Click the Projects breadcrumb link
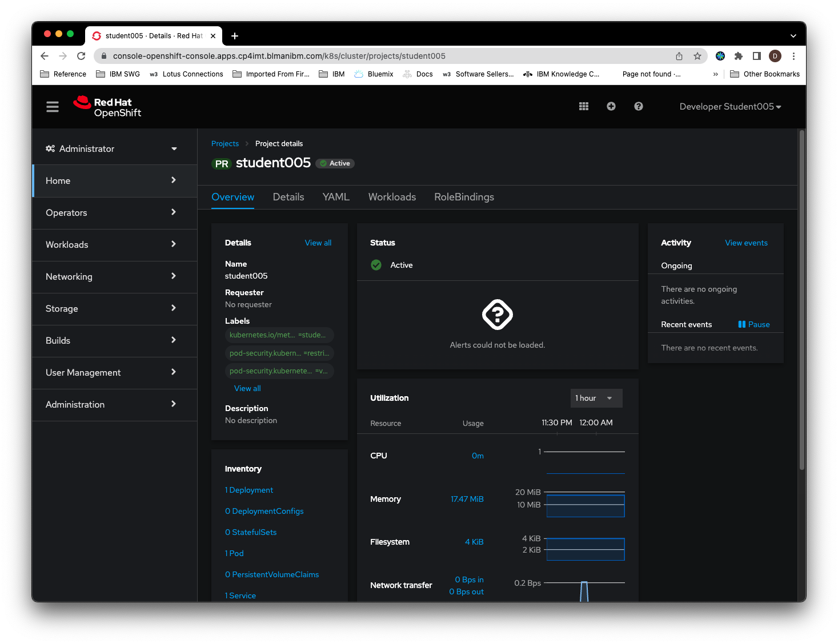This screenshot has height=644, width=838. [x=225, y=144]
